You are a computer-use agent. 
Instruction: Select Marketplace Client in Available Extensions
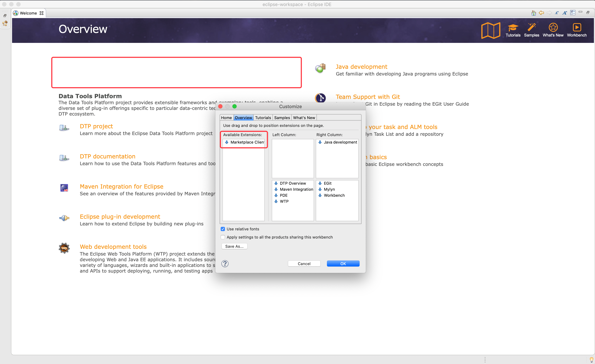(x=243, y=142)
